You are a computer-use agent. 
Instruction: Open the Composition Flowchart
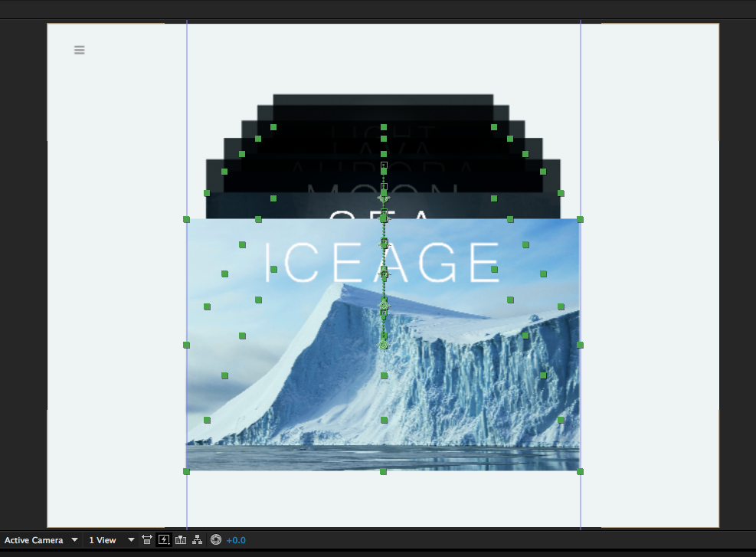point(197,539)
